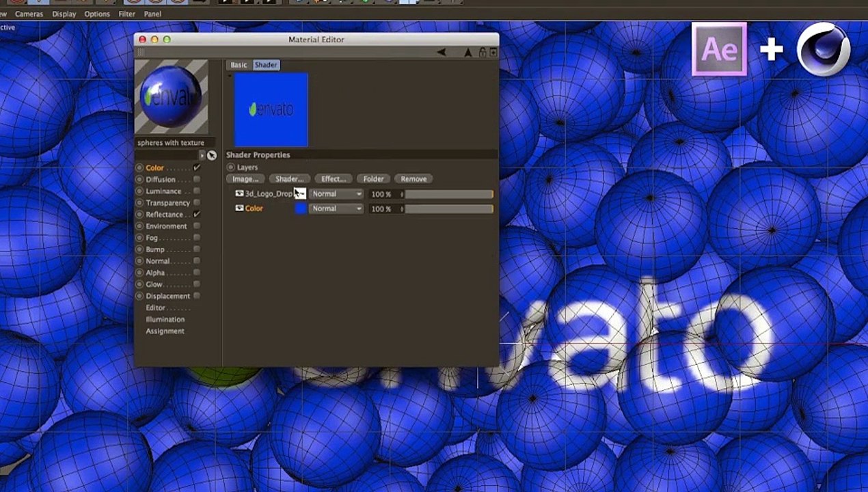Click the 100 % field of Color layer
Viewport: 868px width, 492px height.
[x=383, y=208]
